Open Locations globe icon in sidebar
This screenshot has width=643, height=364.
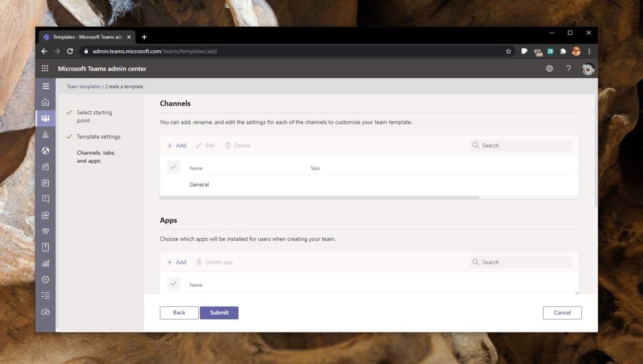46,151
